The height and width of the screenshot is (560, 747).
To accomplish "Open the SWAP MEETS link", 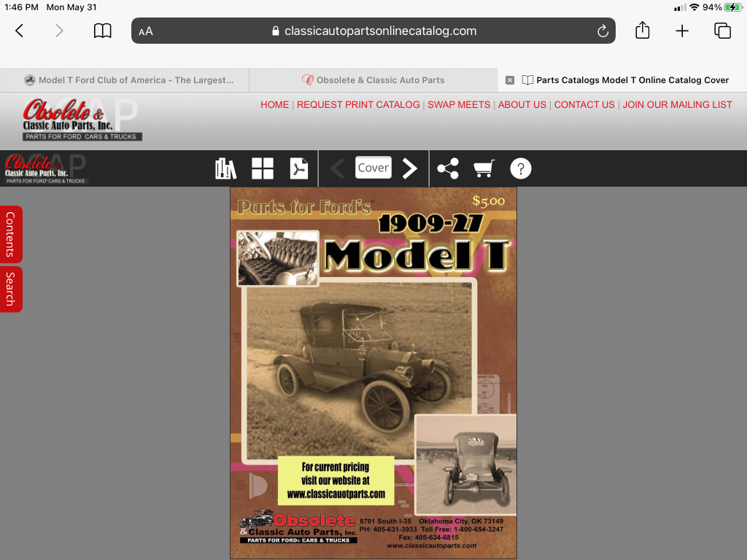I will click(x=459, y=104).
